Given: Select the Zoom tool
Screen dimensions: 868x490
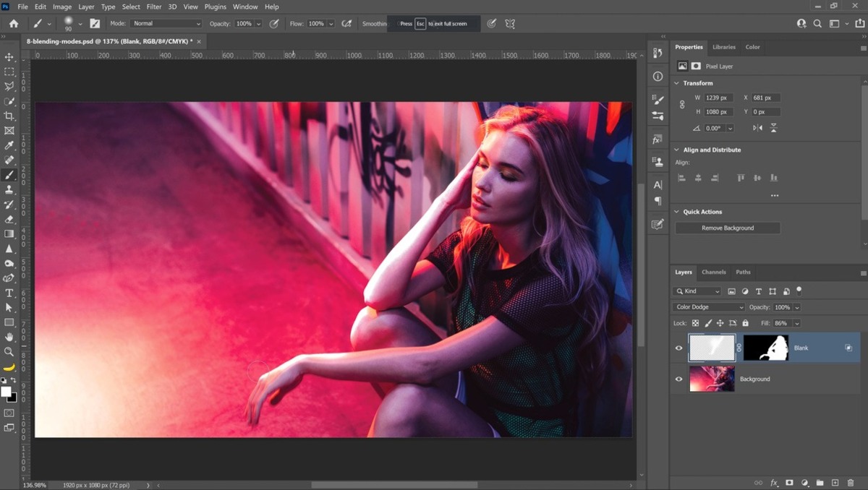Looking at the screenshot, I should pos(9,352).
